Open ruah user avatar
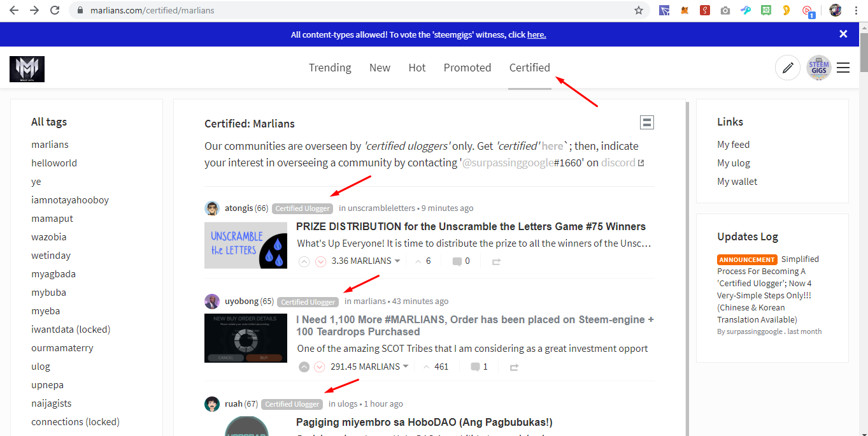This screenshot has height=436, width=868. [212, 404]
